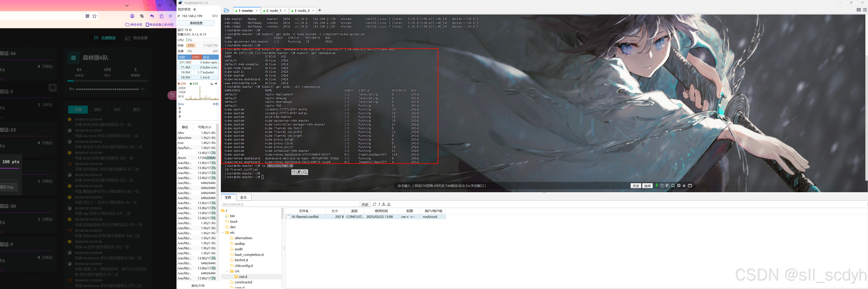Viewport: 868px width, 289px height.
Task: Add a new FinalShell session tab
Action: pos(320,10)
